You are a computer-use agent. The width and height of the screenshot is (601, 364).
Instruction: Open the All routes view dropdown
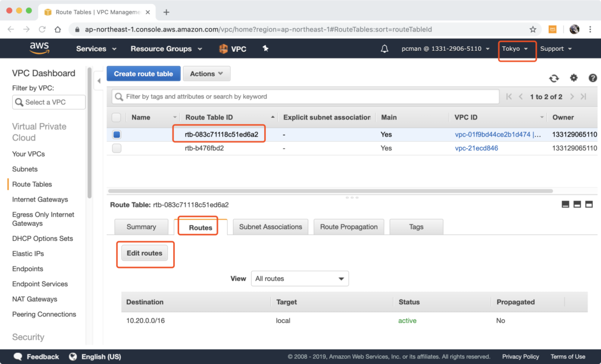pyautogui.click(x=300, y=278)
